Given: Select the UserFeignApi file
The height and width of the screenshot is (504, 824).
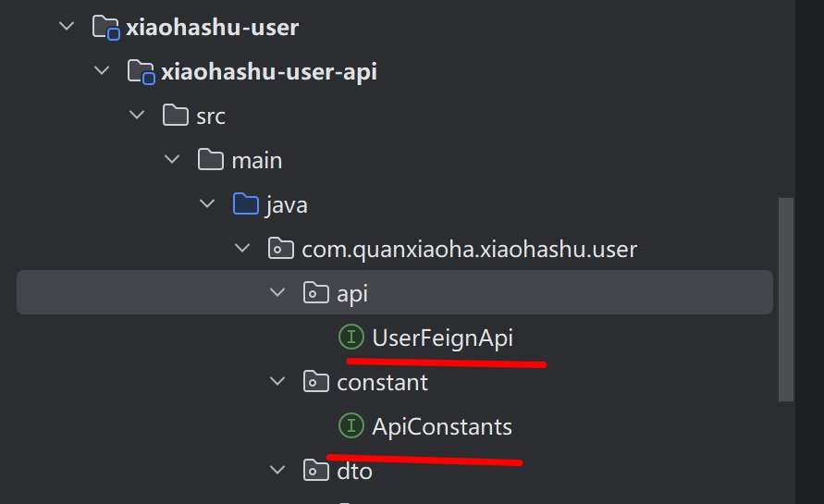Looking at the screenshot, I should 442,338.
